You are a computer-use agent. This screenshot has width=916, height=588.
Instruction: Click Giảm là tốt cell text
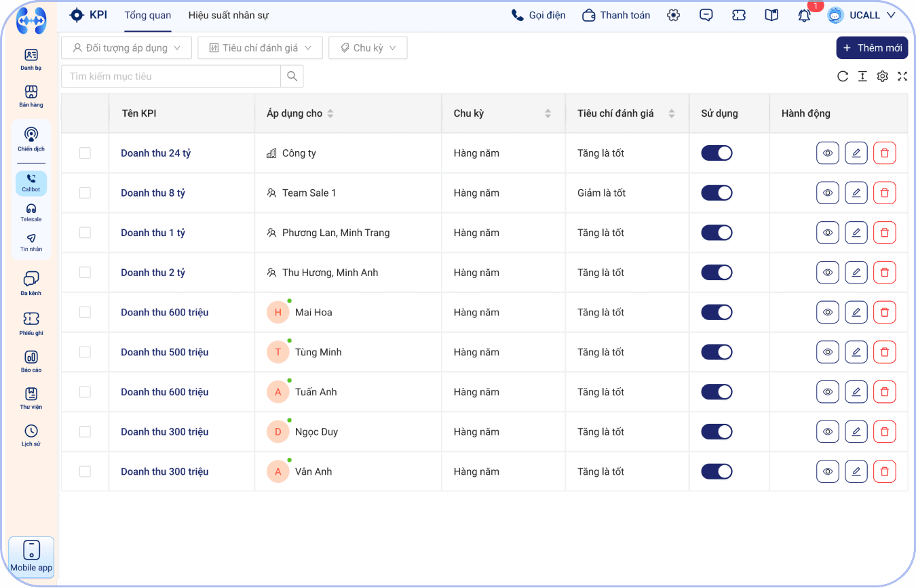(602, 193)
